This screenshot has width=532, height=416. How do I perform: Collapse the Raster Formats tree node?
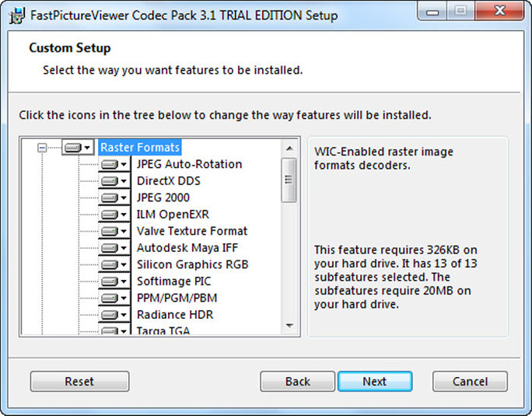point(42,148)
